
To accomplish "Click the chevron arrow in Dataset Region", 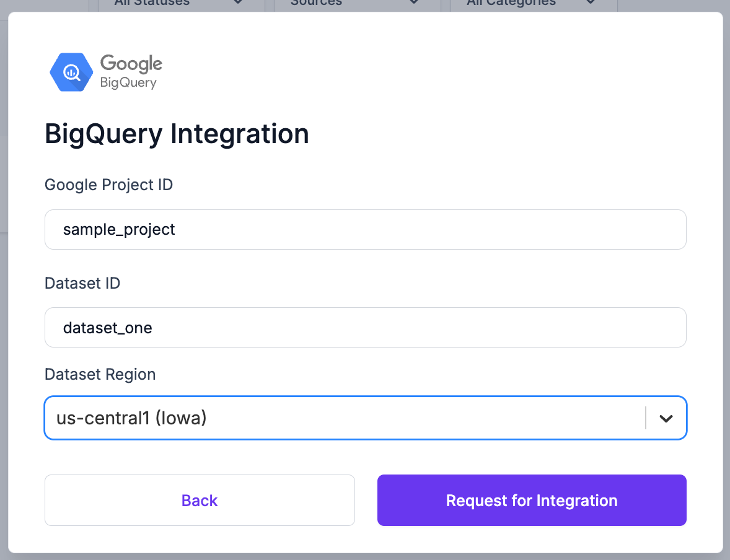I will pos(666,419).
